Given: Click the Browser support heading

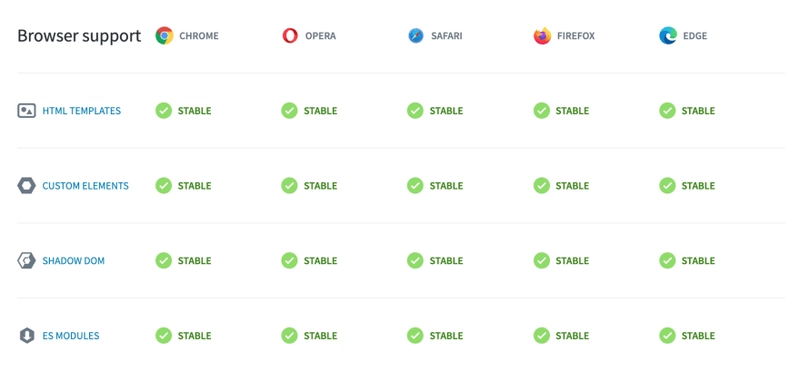Looking at the screenshot, I should coord(79,36).
